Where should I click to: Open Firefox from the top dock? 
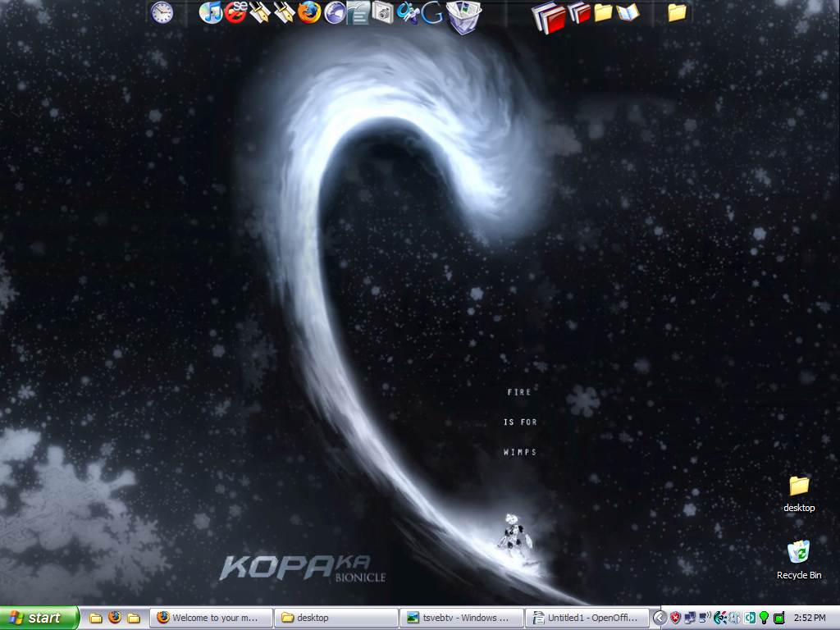309,12
